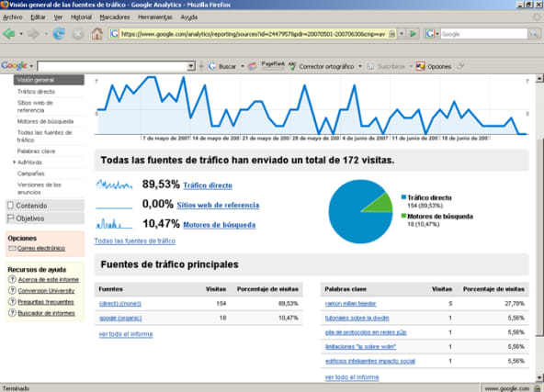Click the vertical scrollbar up arrow
This screenshot has width=544, height=392.
539,79
